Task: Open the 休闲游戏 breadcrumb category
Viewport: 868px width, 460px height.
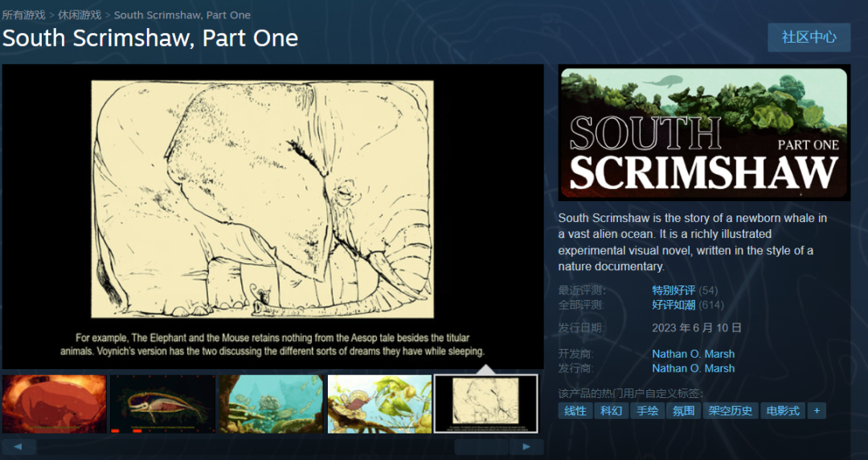Action: tap(80, 15)
